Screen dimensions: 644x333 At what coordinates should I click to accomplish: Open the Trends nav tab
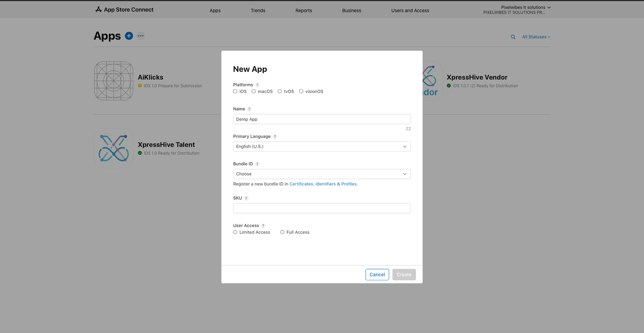coord(258,10)
